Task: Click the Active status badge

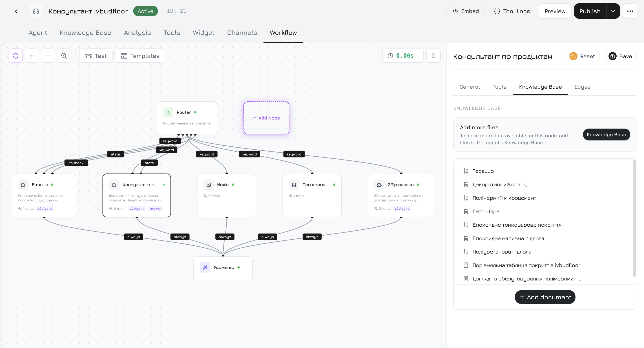Action: point(146,11)
